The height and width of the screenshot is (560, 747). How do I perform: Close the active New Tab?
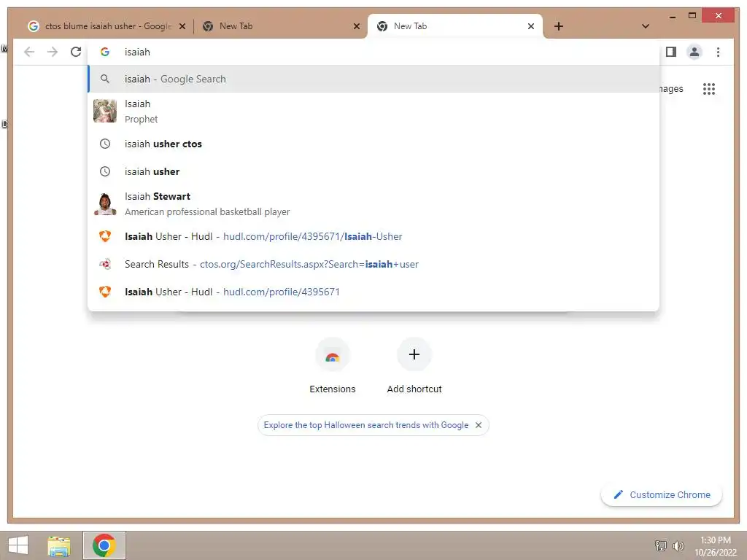point(531,26)
